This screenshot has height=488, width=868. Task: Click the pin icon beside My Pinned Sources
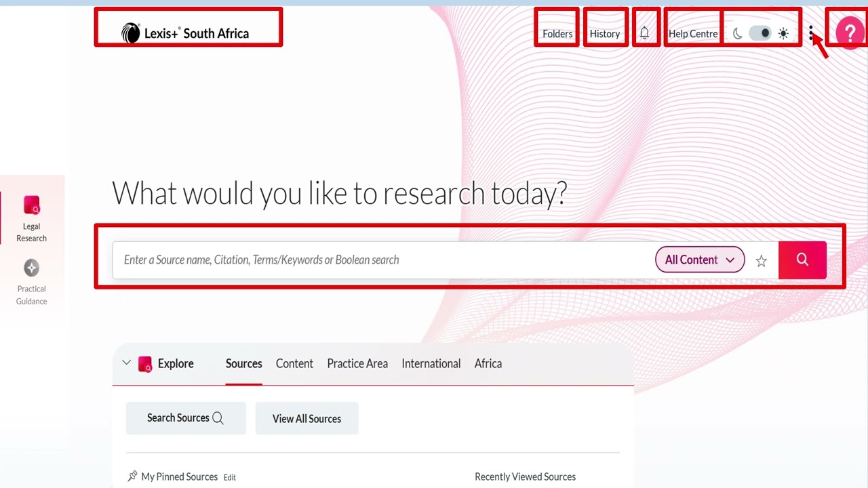(132, 476)
